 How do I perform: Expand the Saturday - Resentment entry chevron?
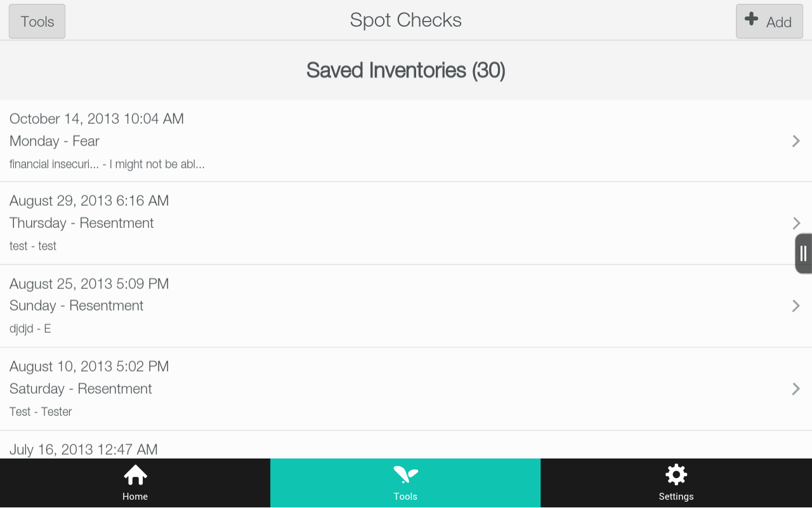[x=796, y=389]
